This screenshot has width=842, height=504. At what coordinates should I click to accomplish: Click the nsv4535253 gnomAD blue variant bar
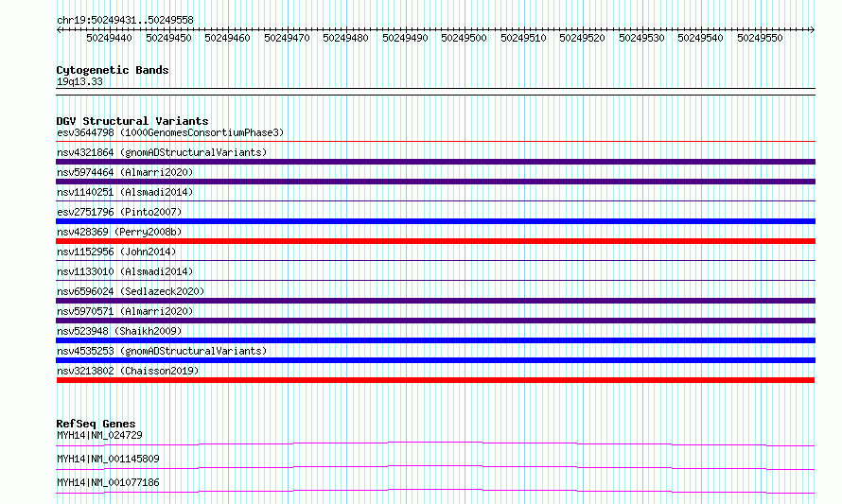[x=435, y=360]
